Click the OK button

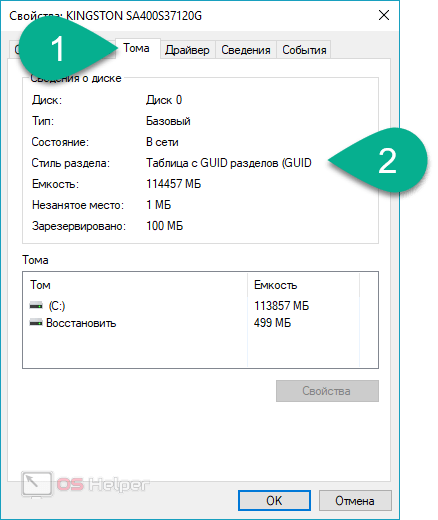274,501
